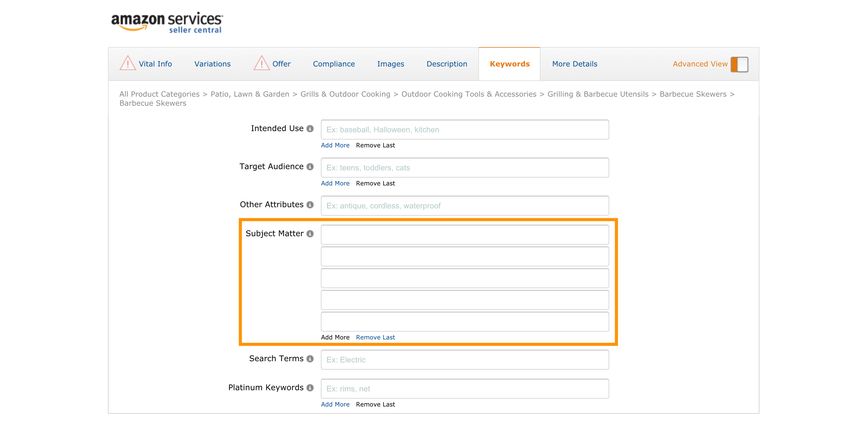Toggle the Advanced View switch
Screen dimensions: 868x421
pyautogui.click(x=739, y=64)
